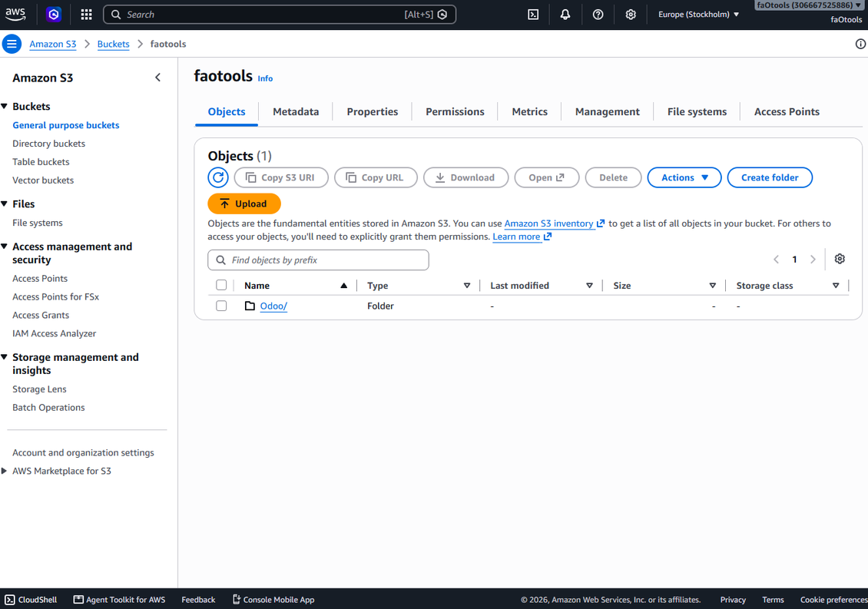Toggle the blue hamburger navigation menu

click(x=12, y=44)
